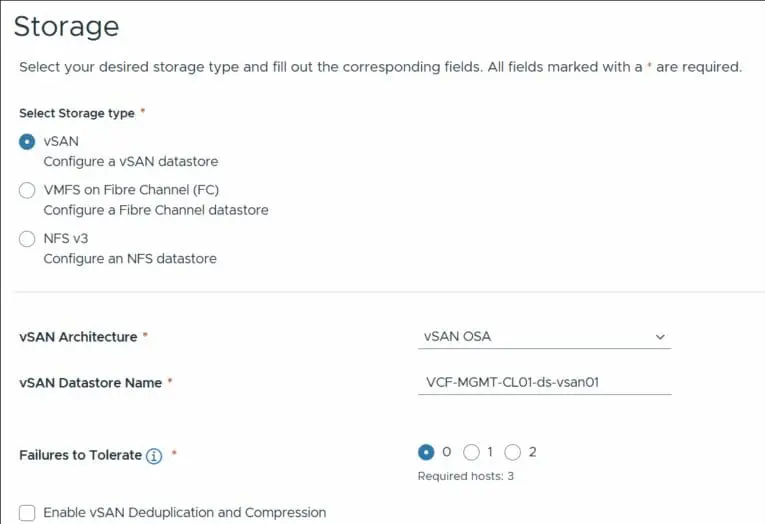Viewport: 765px width, 524px height.
Task: Click the vSAN OSA dropdown chevron arrow
Action: [x=660, y=337]
